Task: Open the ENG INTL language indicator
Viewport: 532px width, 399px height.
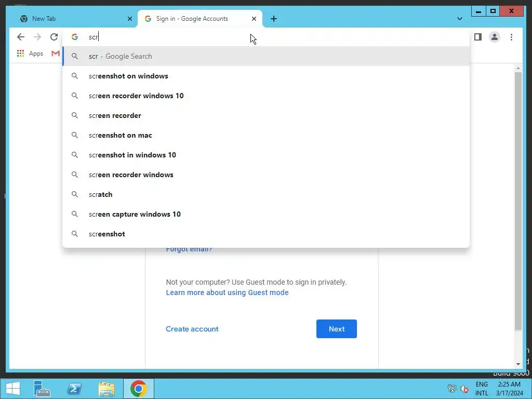Action: pyautogui.click(x=482, y=389)
